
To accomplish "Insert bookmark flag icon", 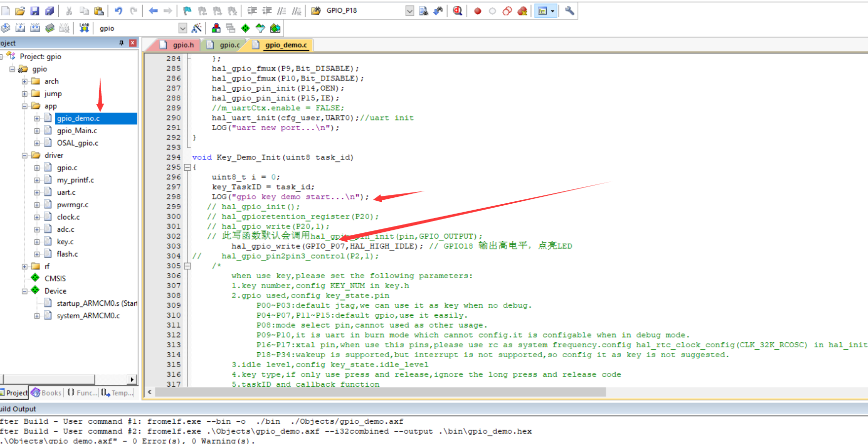I will coord(188,11).
